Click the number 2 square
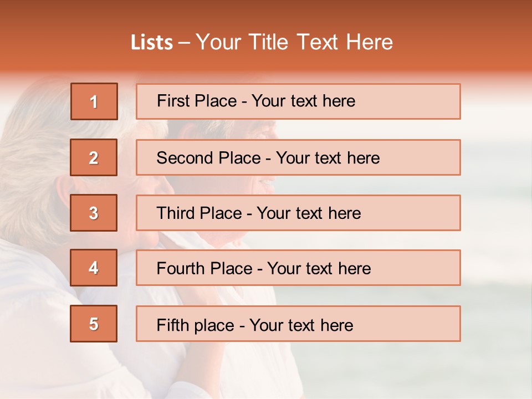The image size is (532, 399). click(x=94, y=157)
